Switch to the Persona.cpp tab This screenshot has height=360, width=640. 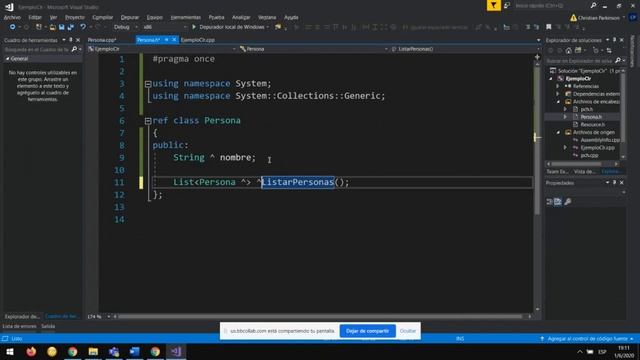click(102, 40)
